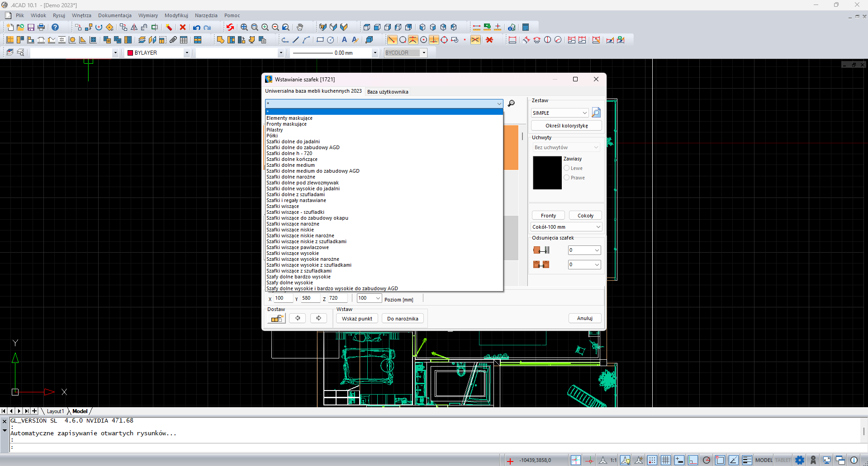This screenshot has width=868, height=466.
Task: Click the Save icon in toolbar
Action: 31,28
